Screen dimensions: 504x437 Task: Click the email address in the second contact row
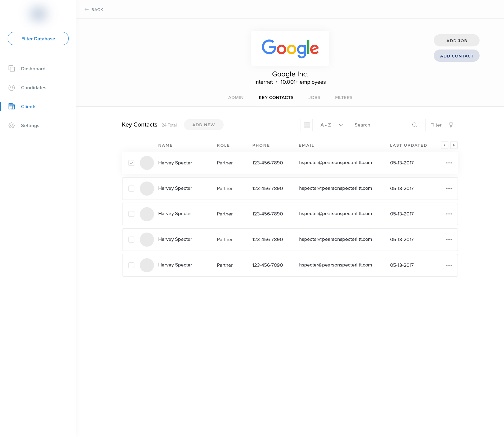point(335,188)
